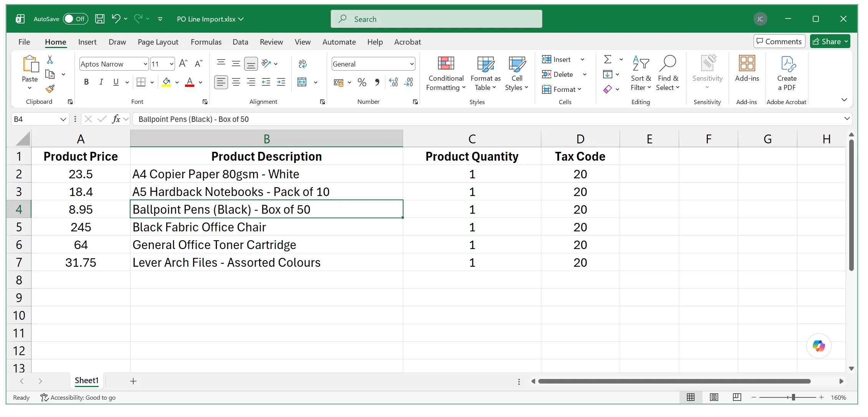The width and height of the screenshot is (868, 417).
Task: Toggle Bold formatting
Action: tap(86, 82)
